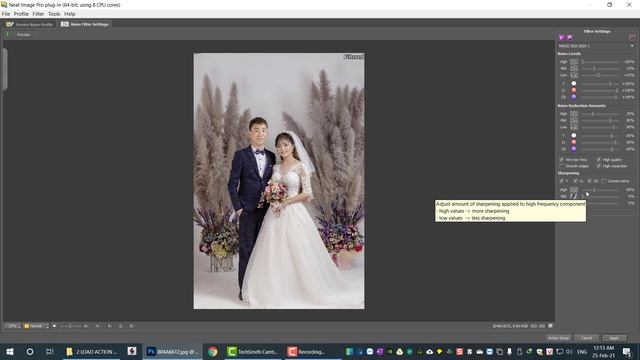Open the Recording taskbar item
Image resolution: width=640 pixels, height=360 pixels.
pyautogui.click(x=312, y=351)
